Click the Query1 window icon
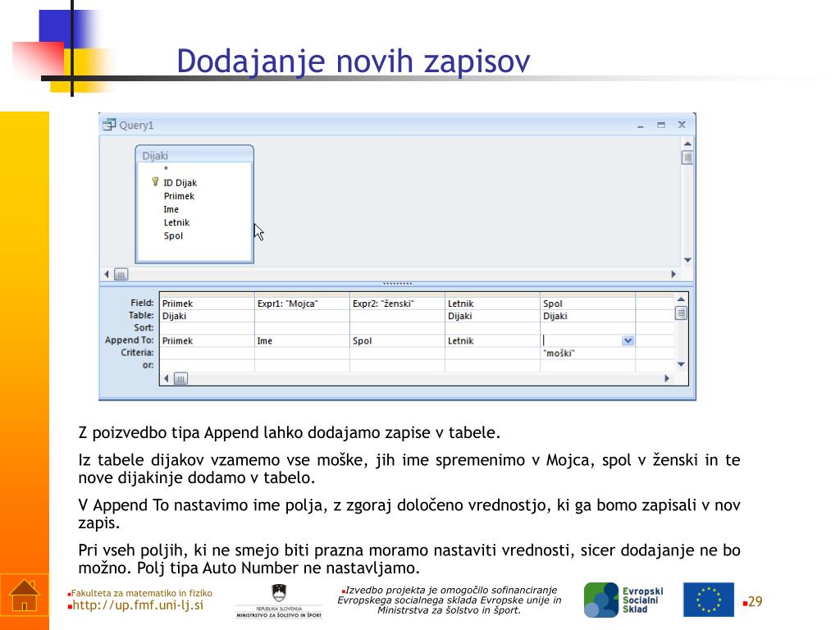 (x=109, y=125)
